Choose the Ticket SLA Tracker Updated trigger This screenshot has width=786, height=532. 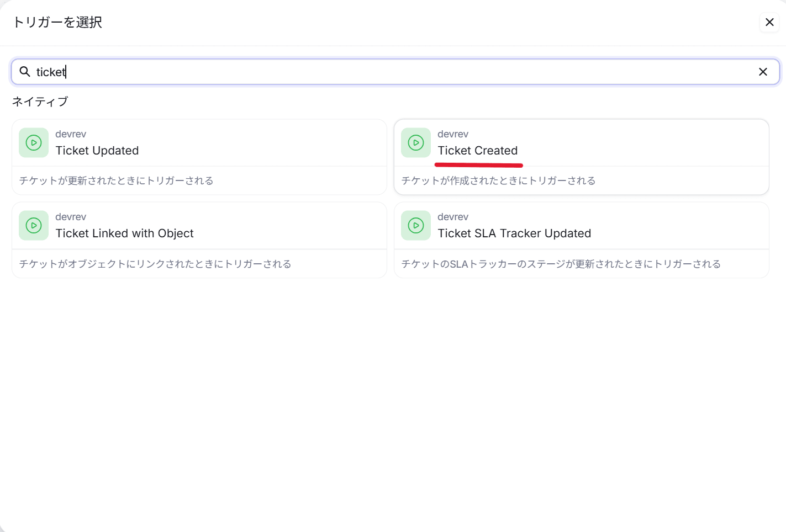(581, 239)
